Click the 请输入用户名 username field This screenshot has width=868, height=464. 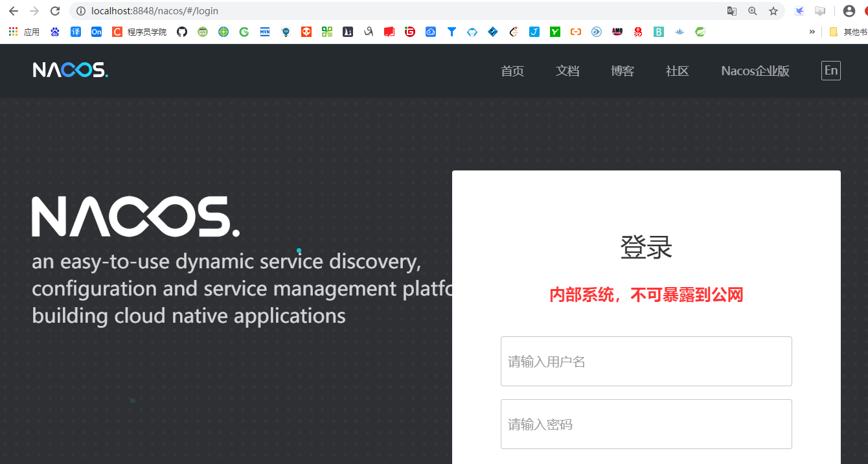(646, 361)
